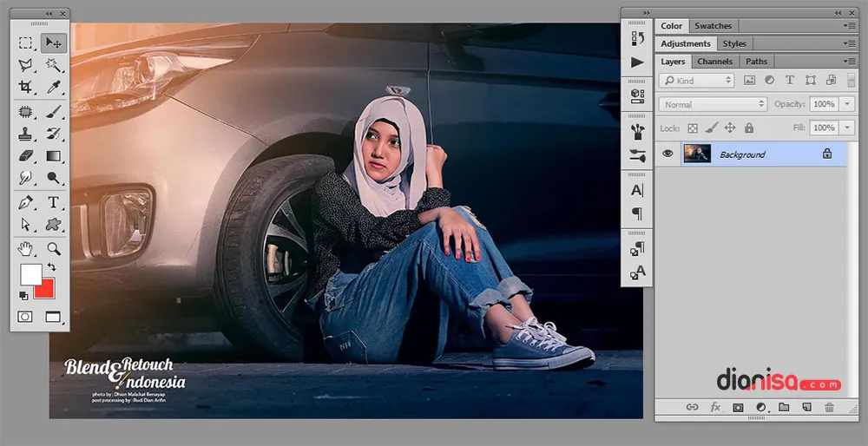This screenshot has width=868, height=446.
Task: Toggle Quick Mask mode
Action: point(25,317)
